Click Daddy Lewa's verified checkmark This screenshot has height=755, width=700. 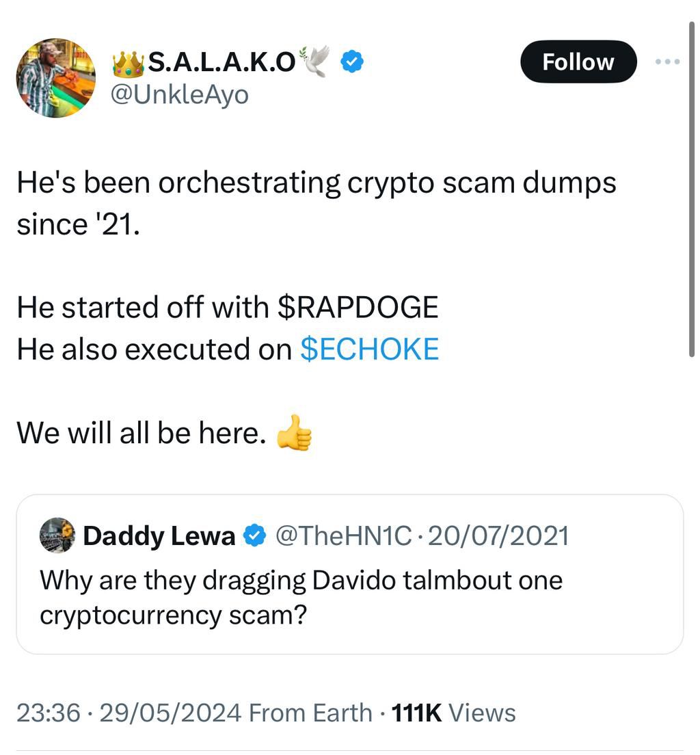click(254, 535)
